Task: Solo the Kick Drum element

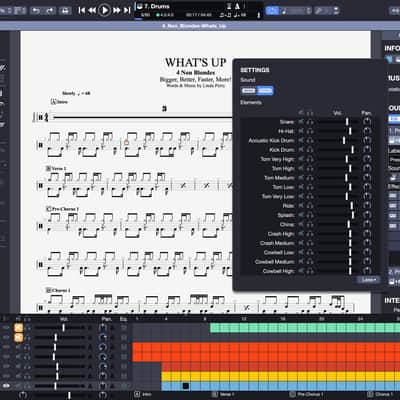Action: tap(310, 150)
